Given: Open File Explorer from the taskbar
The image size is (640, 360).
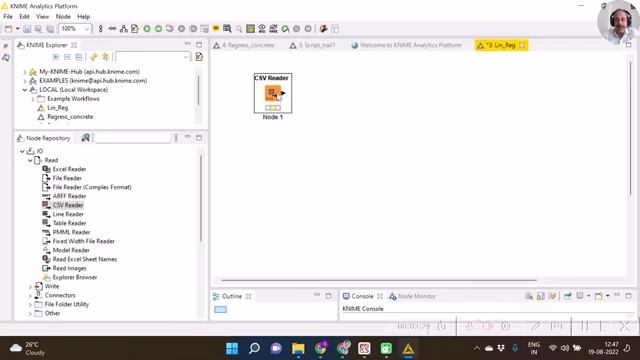Looking at the screenshot, I should coord(298,348).
